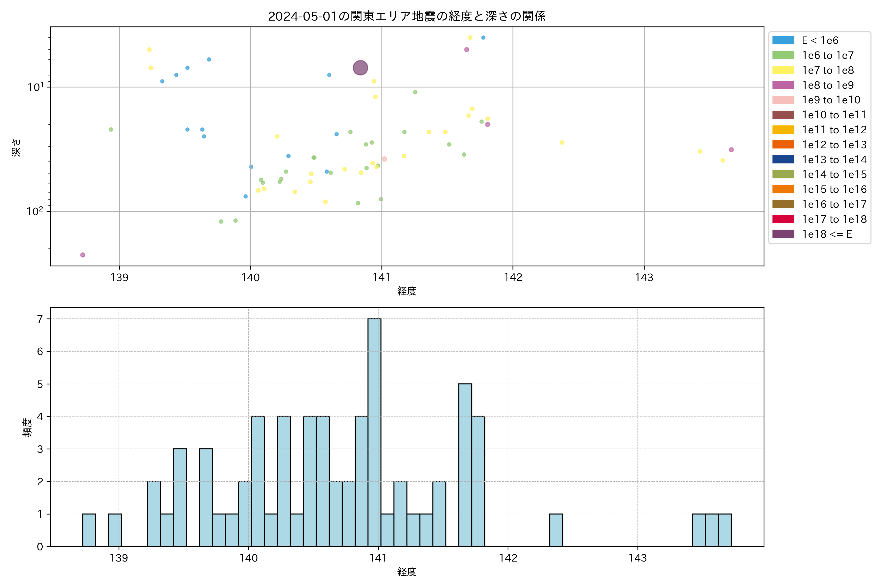Image resolution: width=882 pixels, height=588 pixels.
Task: Click the leftmost histogram bar
Action: coord(89,530)
